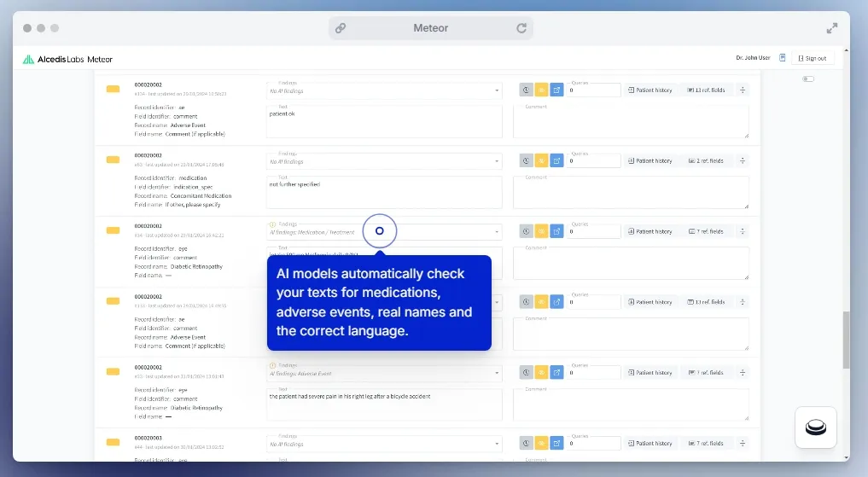
Task: Open the Findings dropdown showing AI findings: Adverse Event
Action: [385, 373]
